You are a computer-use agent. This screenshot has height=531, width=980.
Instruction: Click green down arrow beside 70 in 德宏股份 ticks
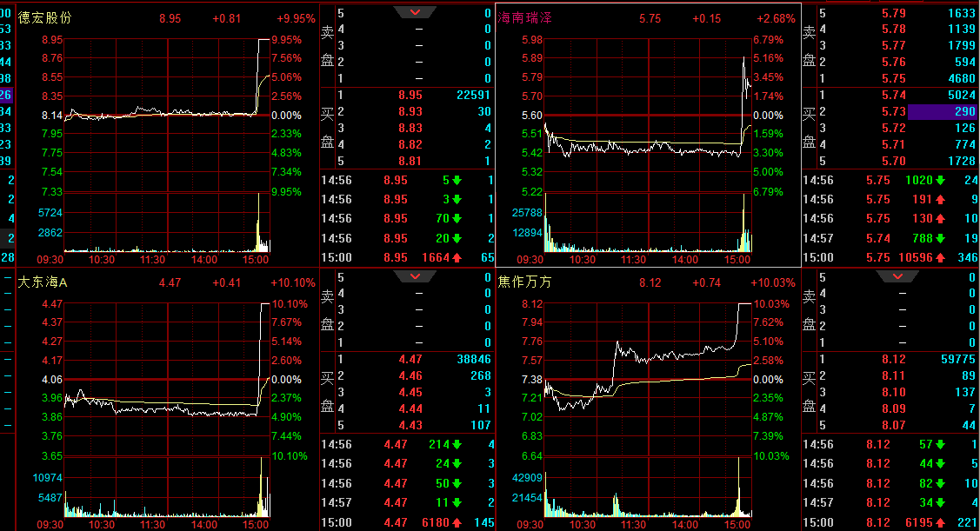(457, 219)
